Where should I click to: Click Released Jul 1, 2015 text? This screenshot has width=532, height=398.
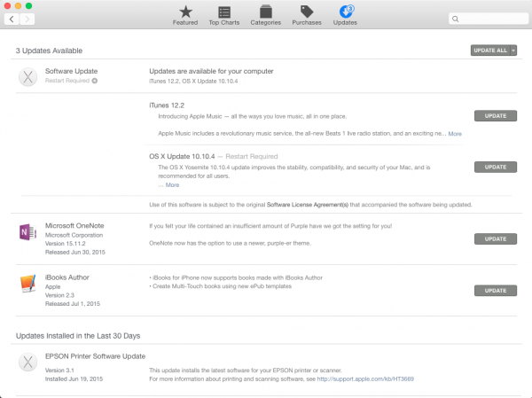pos(73,304)
